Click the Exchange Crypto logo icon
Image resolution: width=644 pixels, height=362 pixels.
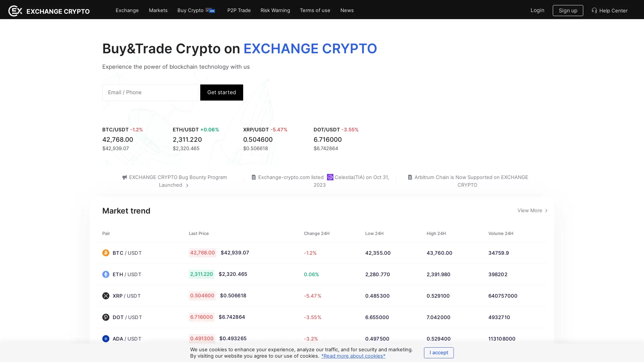pyautogui.click(x=15, y=11)
